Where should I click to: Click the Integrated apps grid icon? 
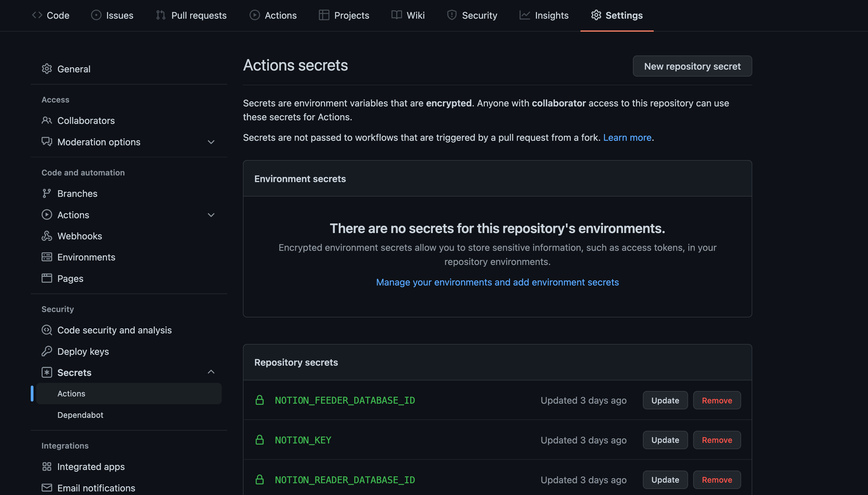[x=46, y=466]
